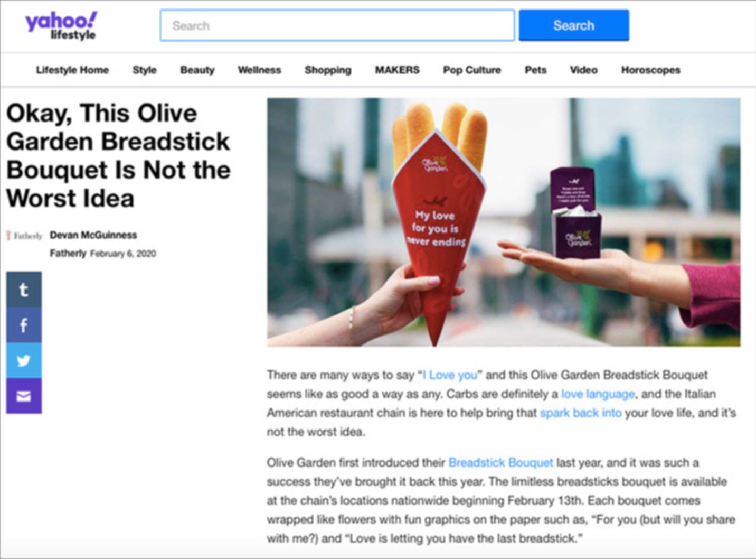Navigate to Wellness section

(x=259, y=70)
